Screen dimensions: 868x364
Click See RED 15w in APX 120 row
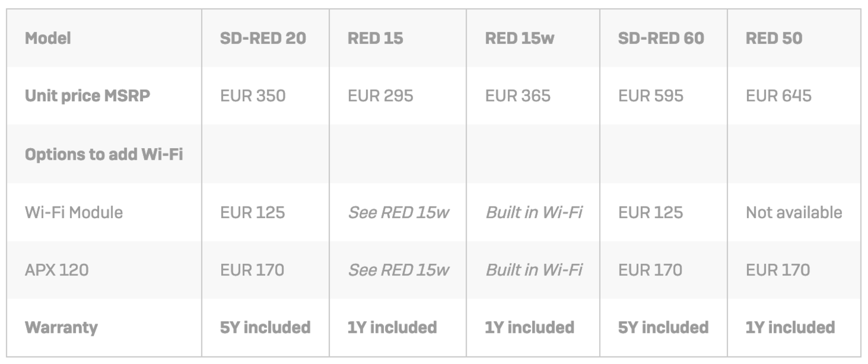click(398, 270)
